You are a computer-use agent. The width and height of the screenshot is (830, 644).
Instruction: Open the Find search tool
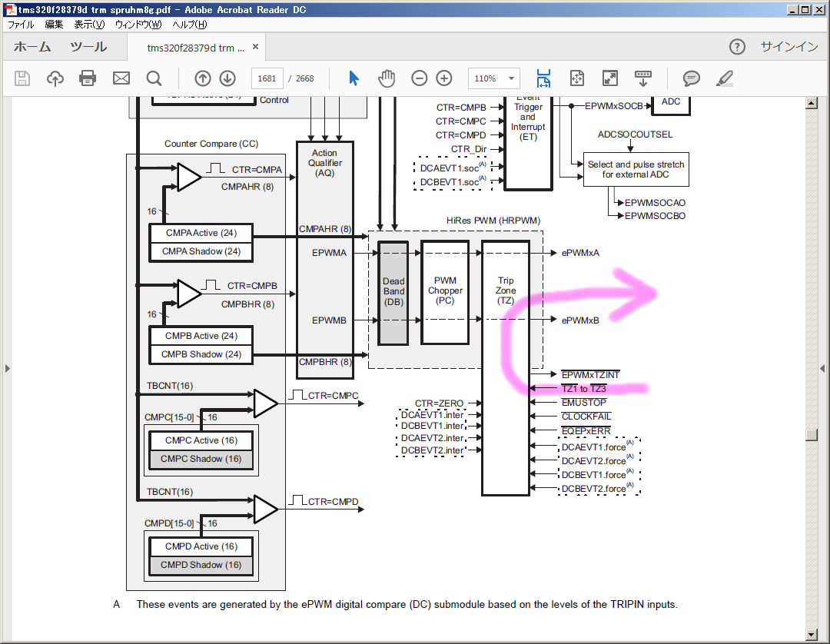pyautogui.click(x=153, y=78)
